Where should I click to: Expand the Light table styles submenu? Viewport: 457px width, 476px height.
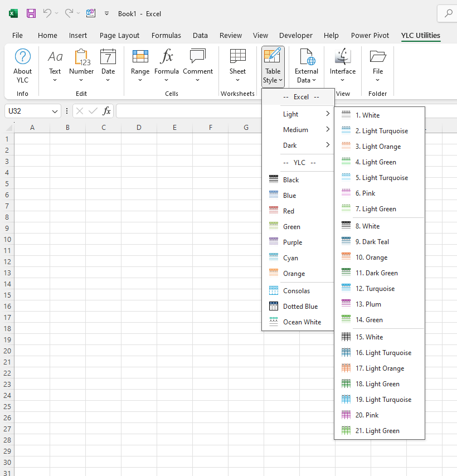[x=298, y=114]
